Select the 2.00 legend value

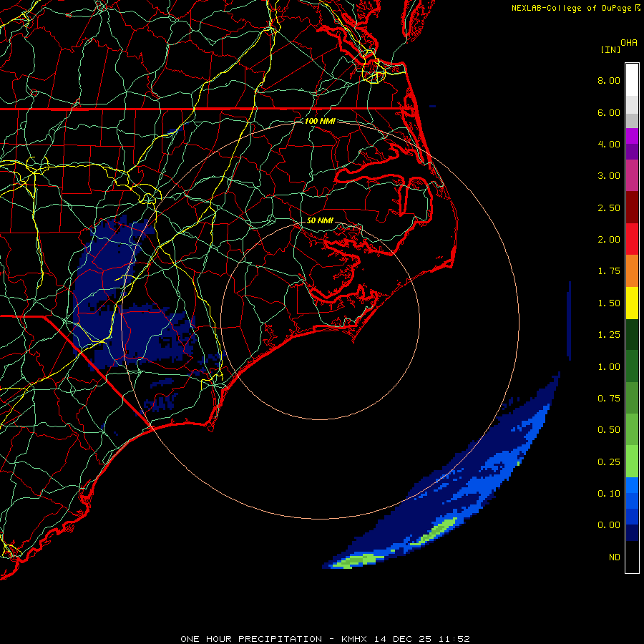pyautogui.click(x=609, y=240)
